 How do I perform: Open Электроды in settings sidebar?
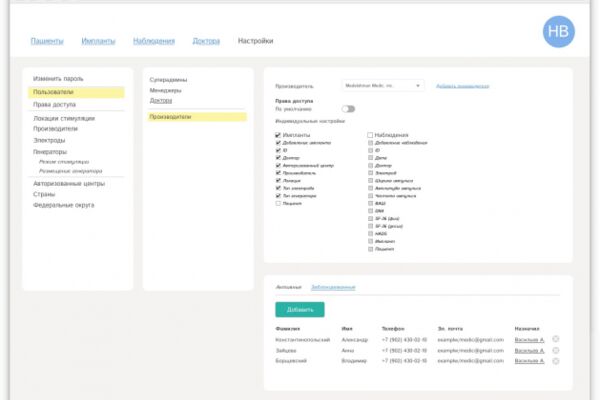point(49,140)
